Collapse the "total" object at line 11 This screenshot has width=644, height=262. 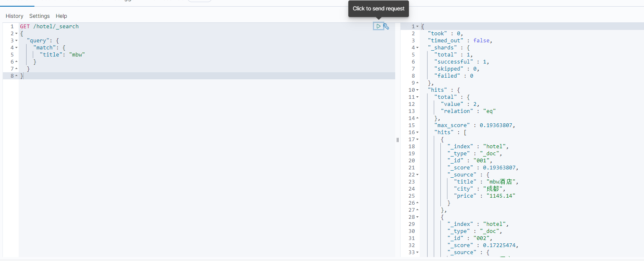click(418, 97)
